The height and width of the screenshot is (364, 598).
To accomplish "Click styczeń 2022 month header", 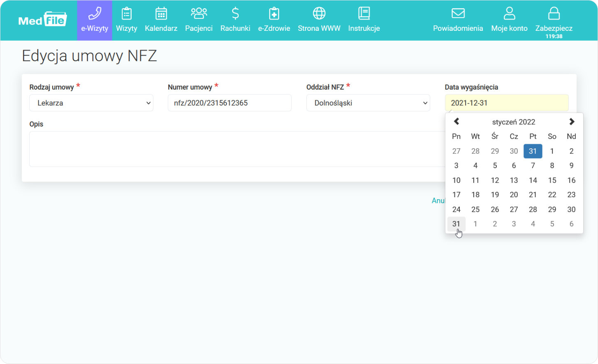I will click(514, 122).
